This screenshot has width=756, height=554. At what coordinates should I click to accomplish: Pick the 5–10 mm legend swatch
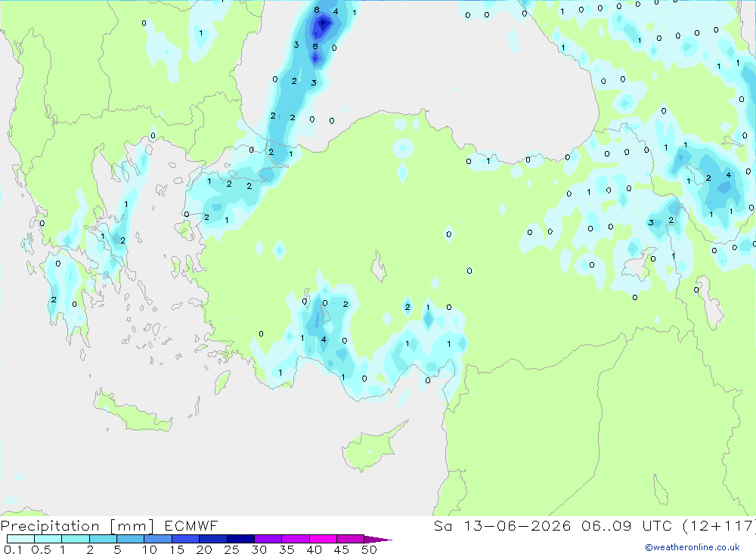coord(131,539)
